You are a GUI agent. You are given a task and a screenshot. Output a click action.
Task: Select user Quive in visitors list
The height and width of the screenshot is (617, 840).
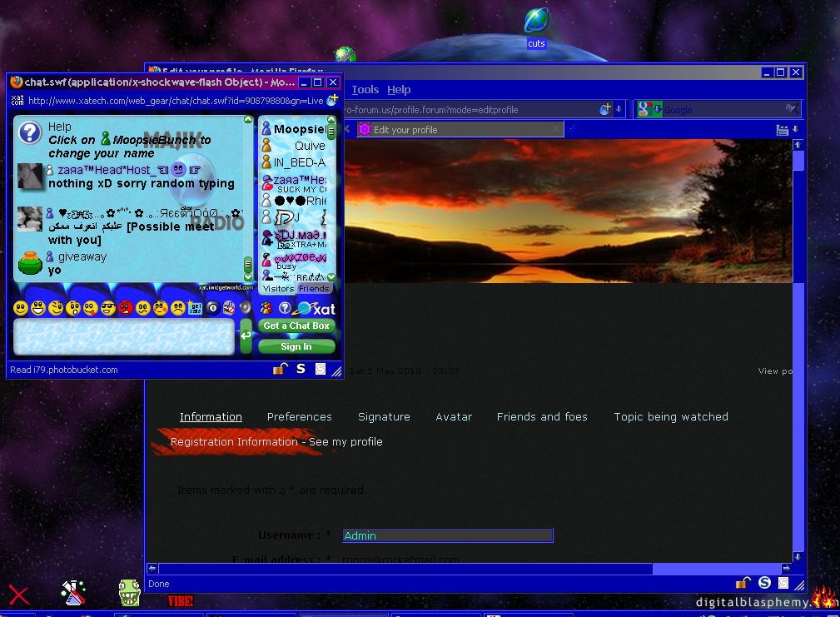(294, 146)
